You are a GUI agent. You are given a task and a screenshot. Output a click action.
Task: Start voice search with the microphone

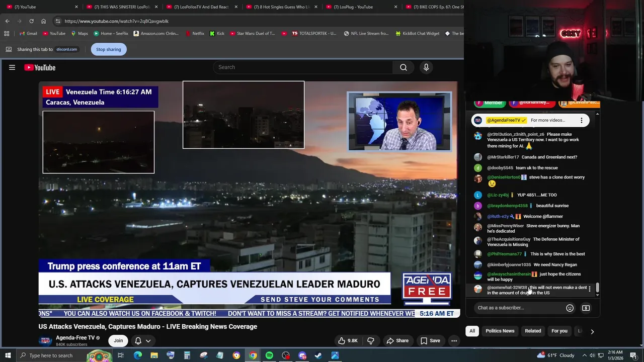pos(426,67)
